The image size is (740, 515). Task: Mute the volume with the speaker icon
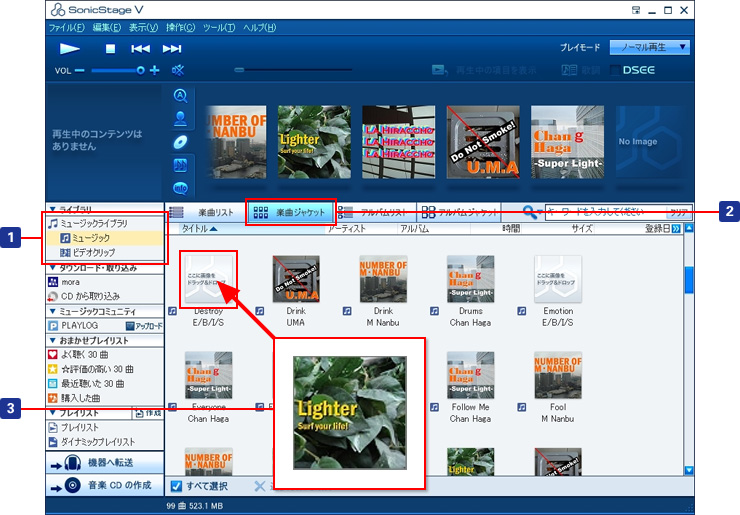(x=178, y=70)
